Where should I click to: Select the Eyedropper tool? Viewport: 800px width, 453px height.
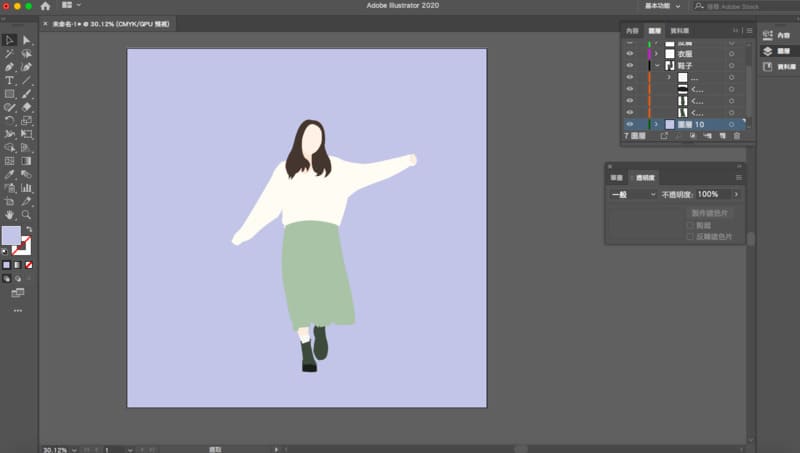point(9,174)
